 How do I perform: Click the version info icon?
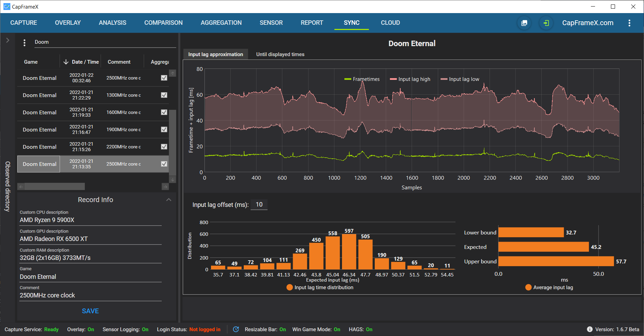pos(590,329)
